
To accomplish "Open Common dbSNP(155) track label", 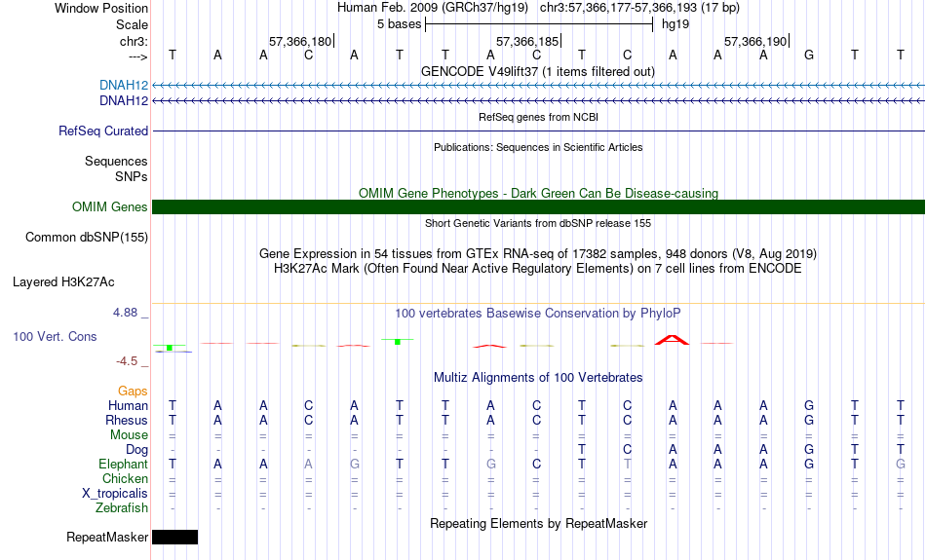I will [x=87, y=238].
